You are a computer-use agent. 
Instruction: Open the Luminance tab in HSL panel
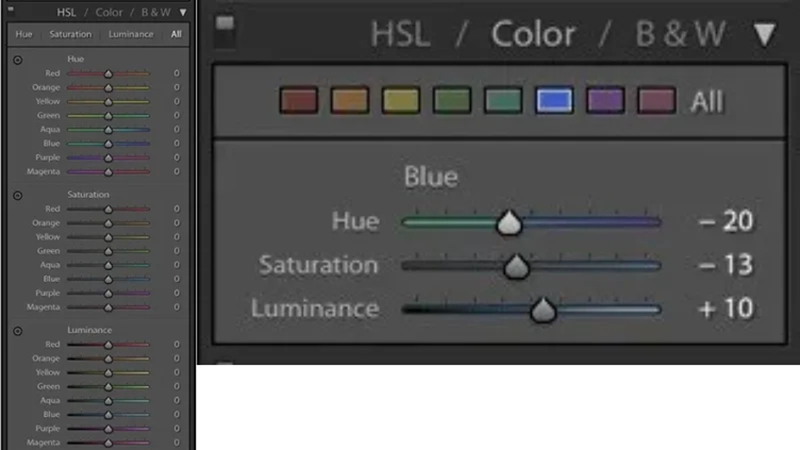point(131,34)
